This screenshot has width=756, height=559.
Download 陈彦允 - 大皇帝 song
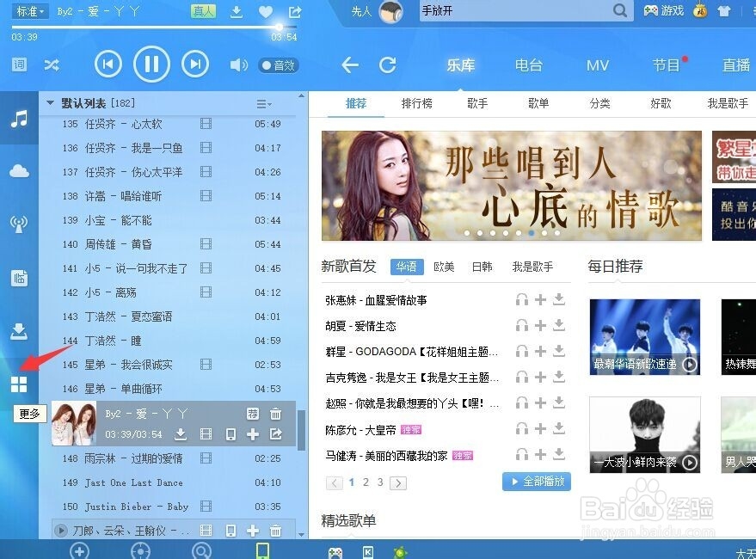559,428
